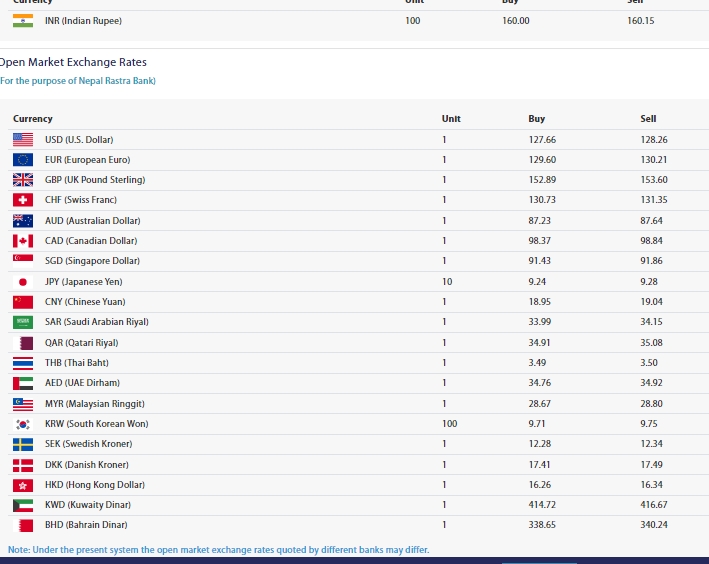Click the USD buy rate 127.66

click(542, 140)
